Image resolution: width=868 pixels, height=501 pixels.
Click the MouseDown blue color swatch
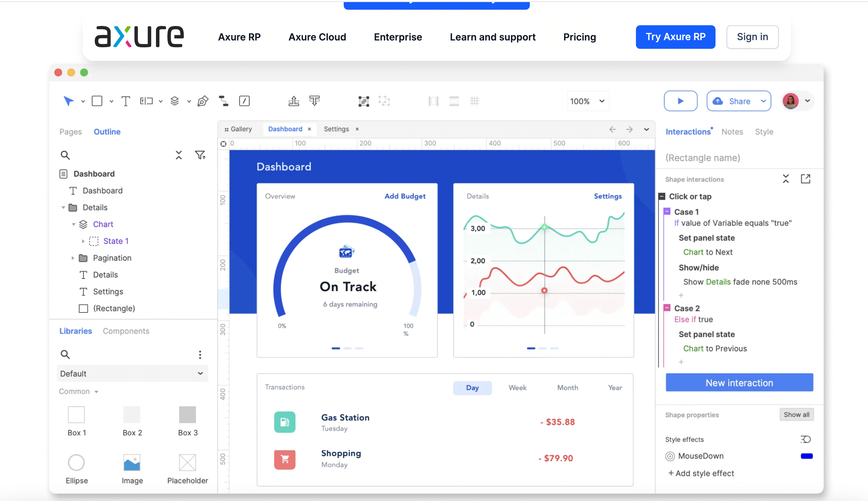[806, 456]
